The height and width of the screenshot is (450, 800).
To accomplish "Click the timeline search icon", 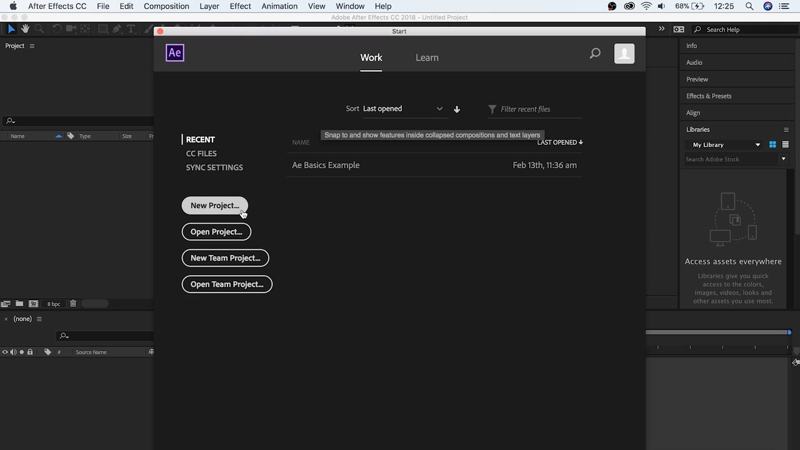I will (64, 335).
